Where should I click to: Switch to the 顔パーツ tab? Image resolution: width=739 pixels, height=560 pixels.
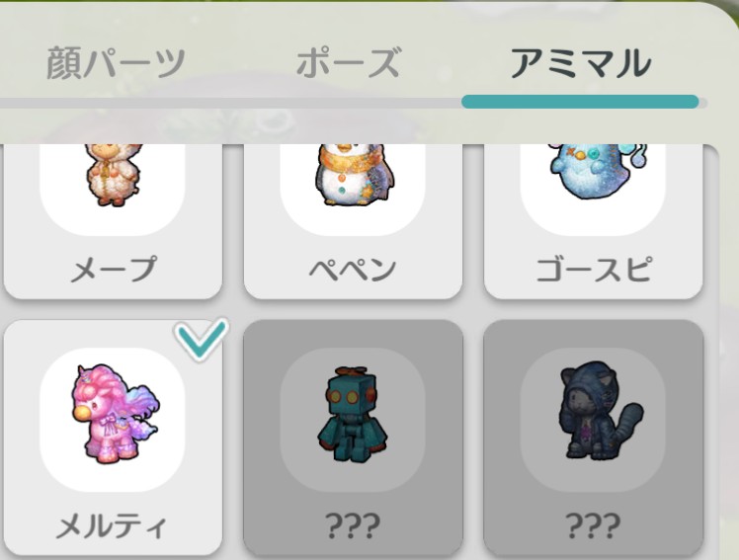116,62
